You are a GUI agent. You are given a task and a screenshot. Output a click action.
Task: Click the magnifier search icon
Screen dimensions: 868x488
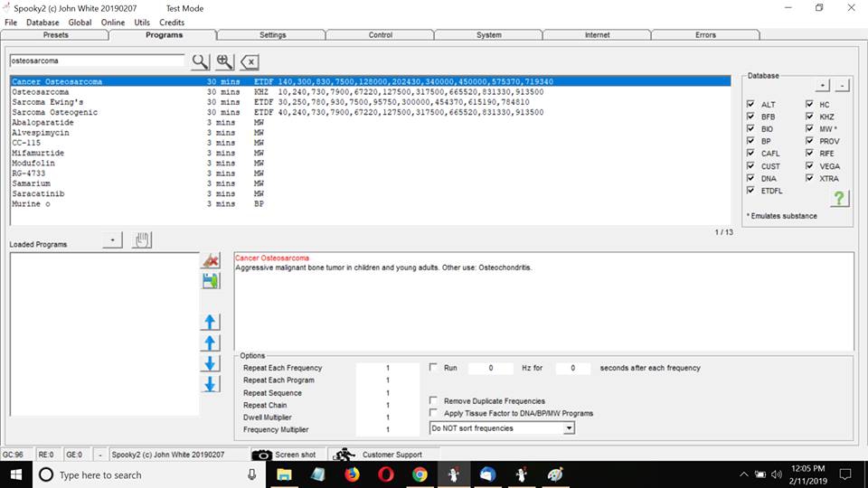pos(201,61)
